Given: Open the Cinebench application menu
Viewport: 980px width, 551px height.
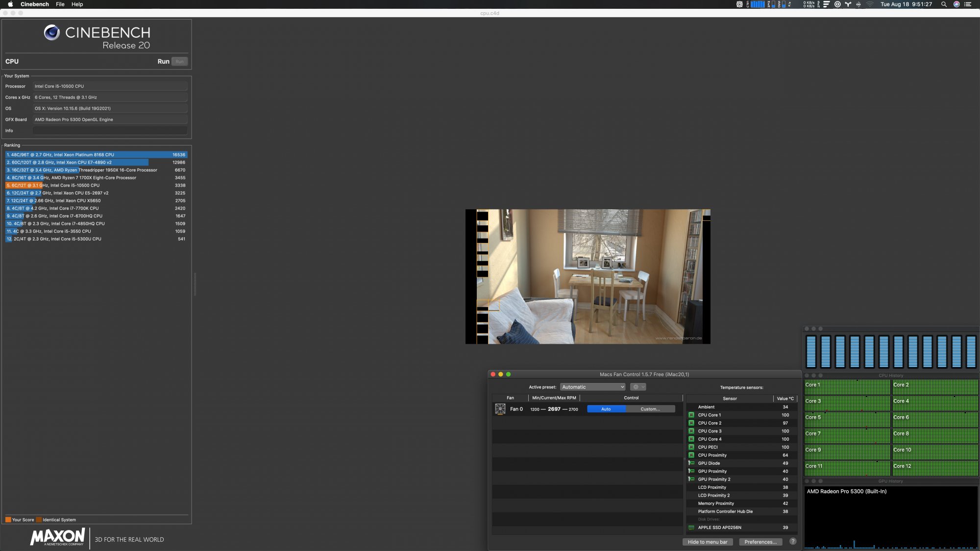Looking at the screenshot, I should coord(34,4).
